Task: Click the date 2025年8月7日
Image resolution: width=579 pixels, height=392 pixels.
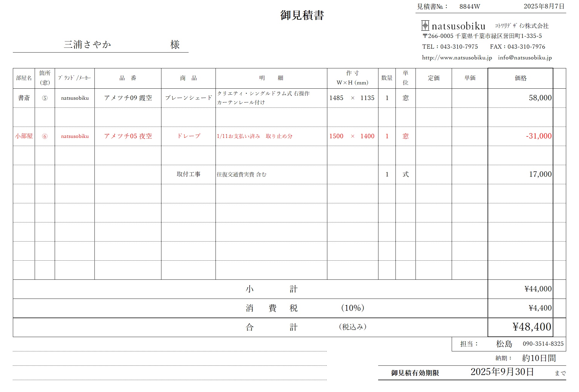Action: point(544,6)
